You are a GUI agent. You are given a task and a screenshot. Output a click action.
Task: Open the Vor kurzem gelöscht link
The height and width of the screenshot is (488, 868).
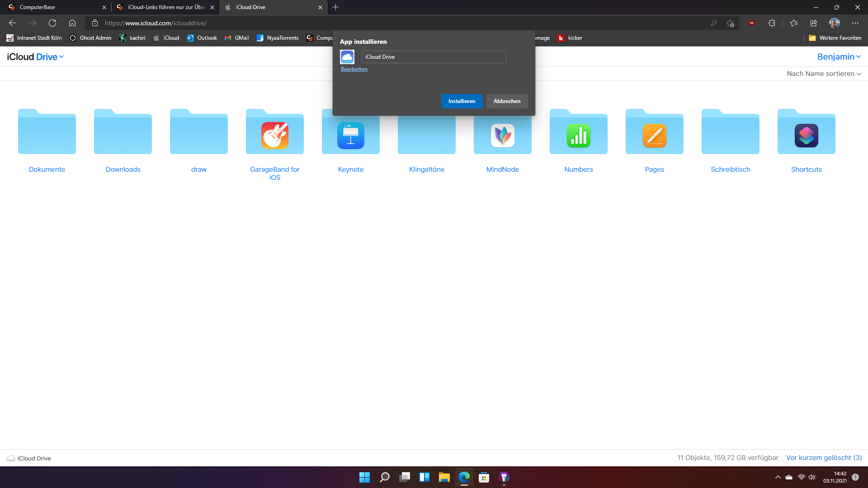coord(824,458)
